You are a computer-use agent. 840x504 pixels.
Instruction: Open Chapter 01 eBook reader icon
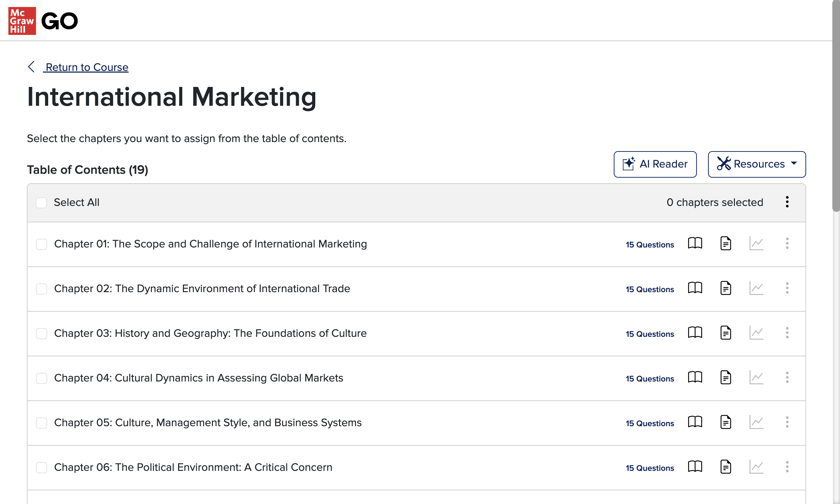coord(695,244)
